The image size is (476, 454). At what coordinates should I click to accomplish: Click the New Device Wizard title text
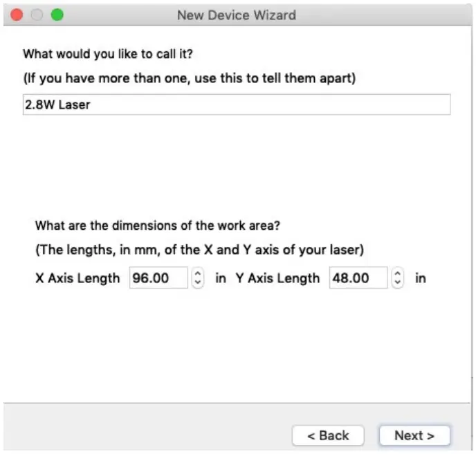(237, 15)
